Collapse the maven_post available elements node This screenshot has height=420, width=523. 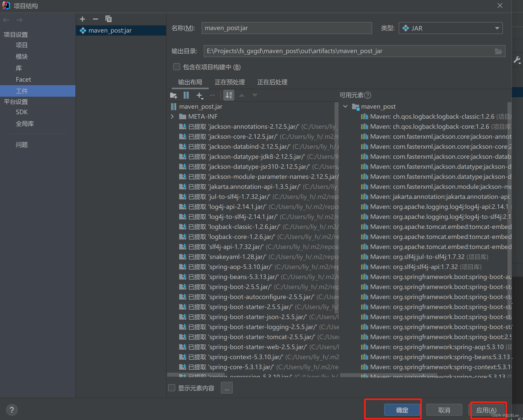tap(345, 106)
